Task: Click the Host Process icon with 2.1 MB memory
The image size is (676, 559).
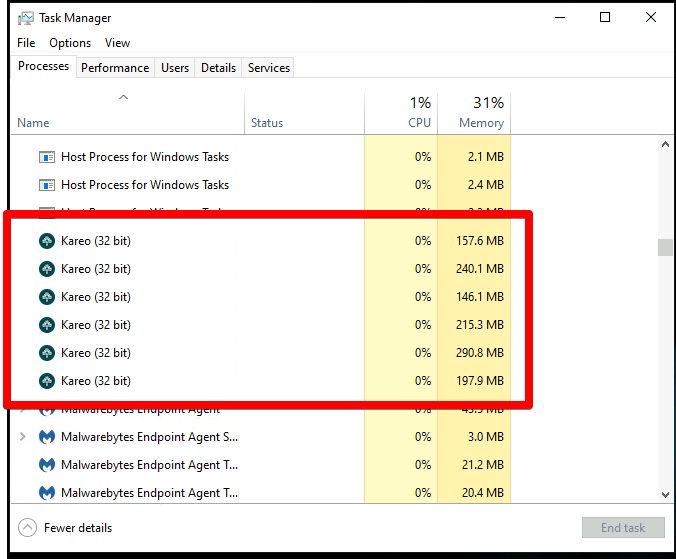Action: pyautogui.click(x=46, y=157)
